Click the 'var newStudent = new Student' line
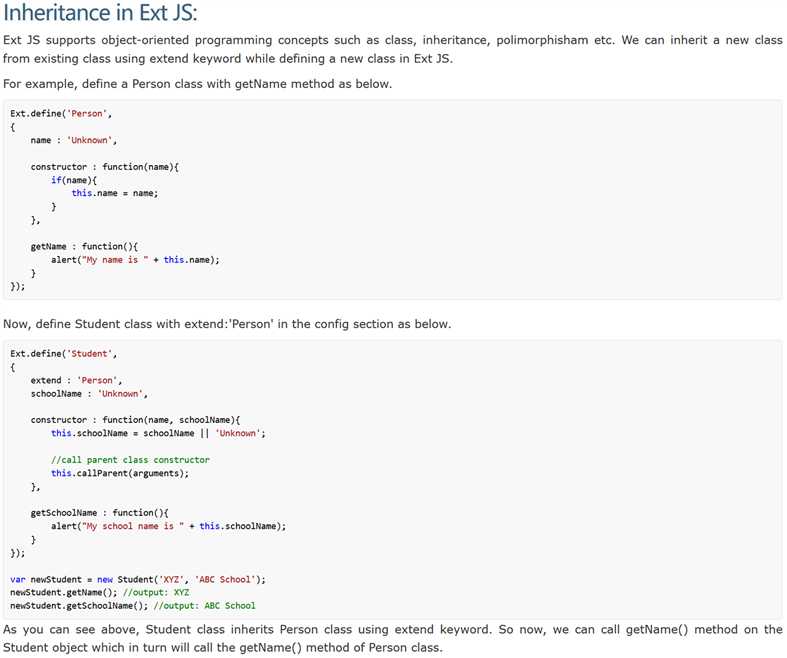787x658 pixels. point(138,580)
